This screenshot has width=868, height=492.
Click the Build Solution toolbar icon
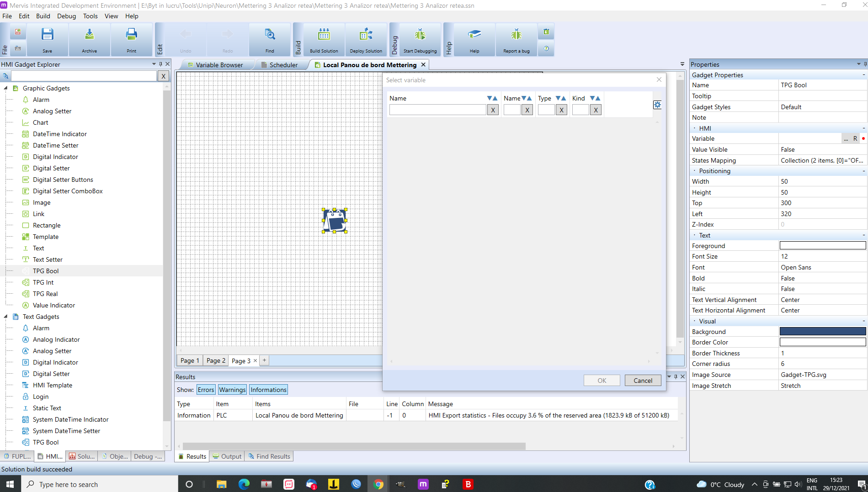pyautogui.click(x=324, y=39)
